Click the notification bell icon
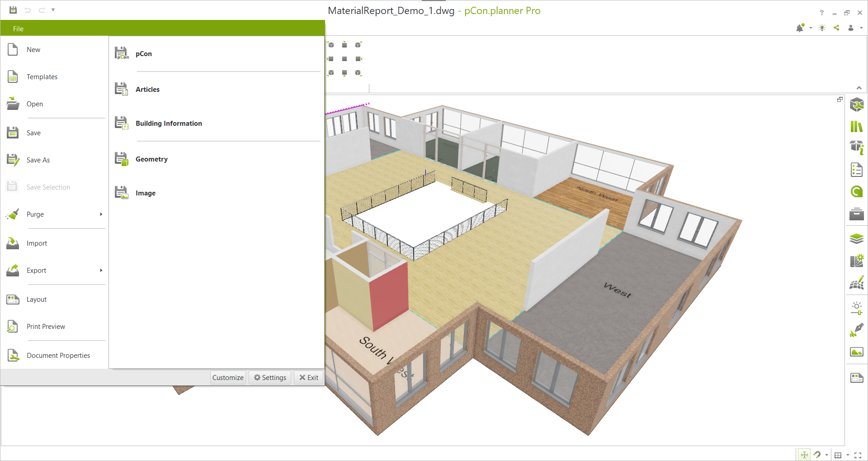The height and width of the screenshot is (461, 868). click(800, 28)
